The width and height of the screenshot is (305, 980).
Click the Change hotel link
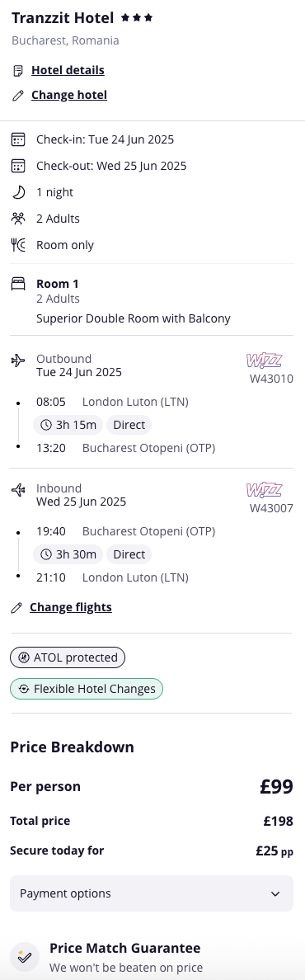click(x=68, y=95)
